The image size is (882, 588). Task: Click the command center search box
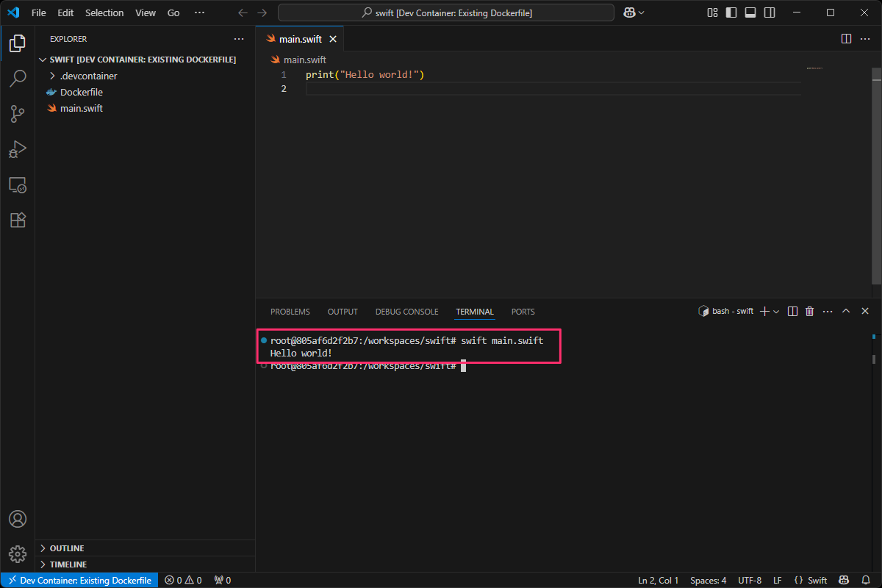click(x=446, y=12)
